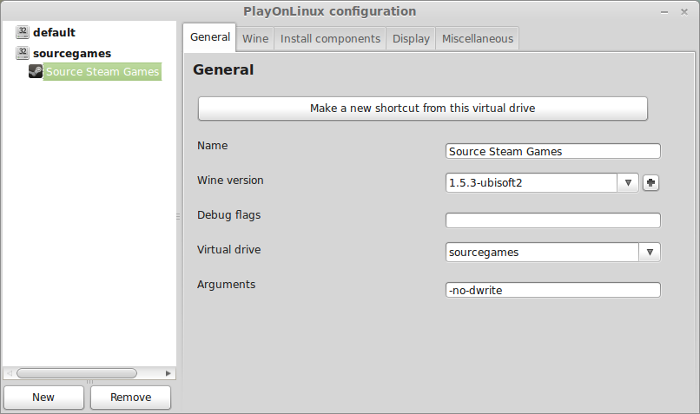The height and width of the screenshot is (414, 700).
Task: Click the New button
Action: [44, 397]
